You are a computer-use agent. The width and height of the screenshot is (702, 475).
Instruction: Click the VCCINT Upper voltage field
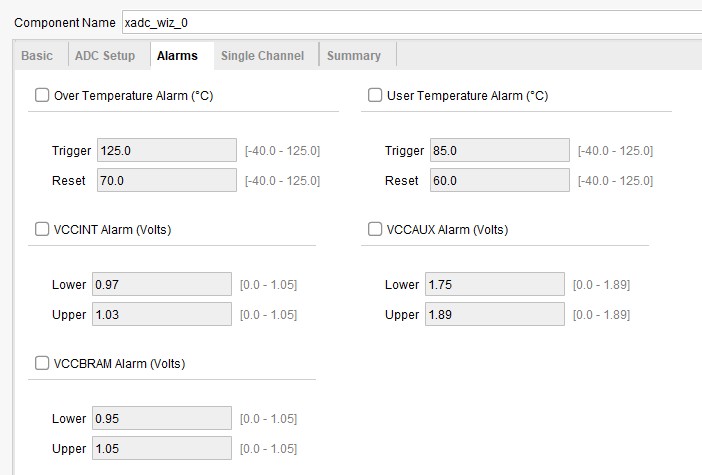161,315
